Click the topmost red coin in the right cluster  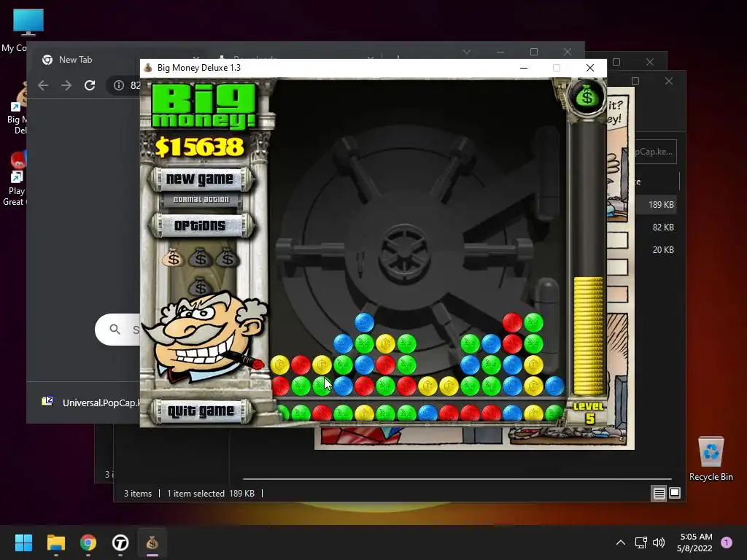512,322
